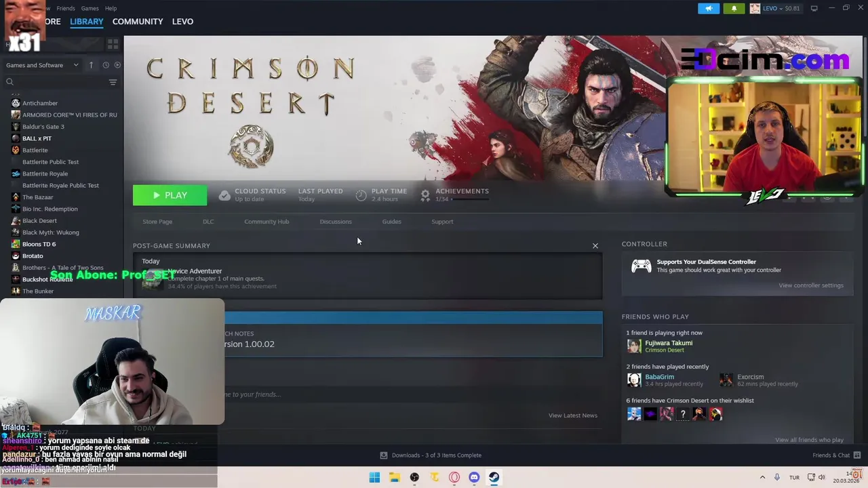Click the Brotato game icon
The width and height of the screenshot is (868, 488).
pyautogui.click(x=16, y=256)
